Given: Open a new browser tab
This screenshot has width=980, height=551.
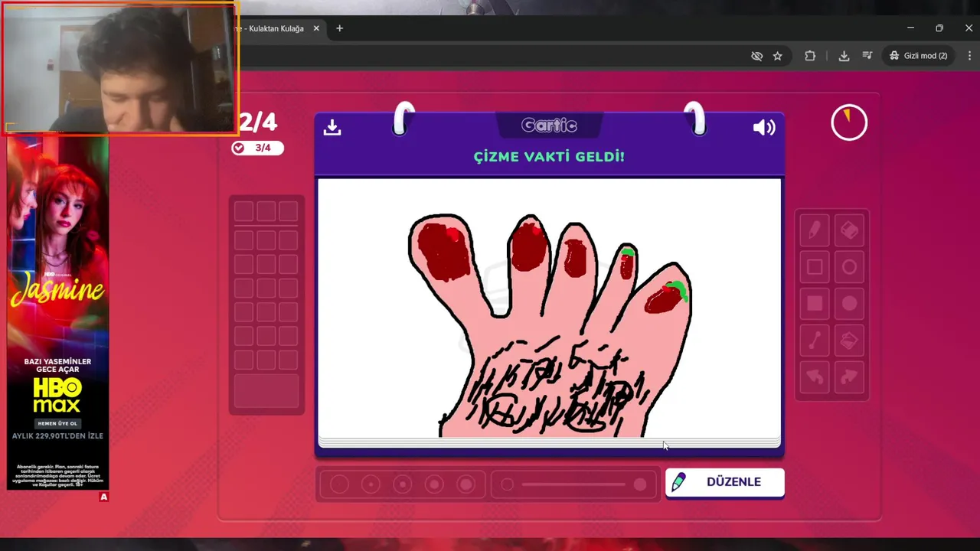Looking at the screenshot, I should (339, 28).
